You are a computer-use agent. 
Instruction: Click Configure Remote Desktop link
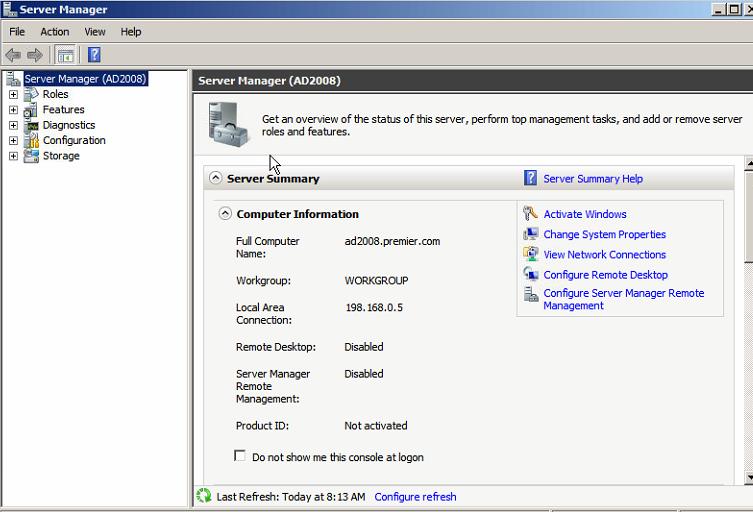coord(606,275)
